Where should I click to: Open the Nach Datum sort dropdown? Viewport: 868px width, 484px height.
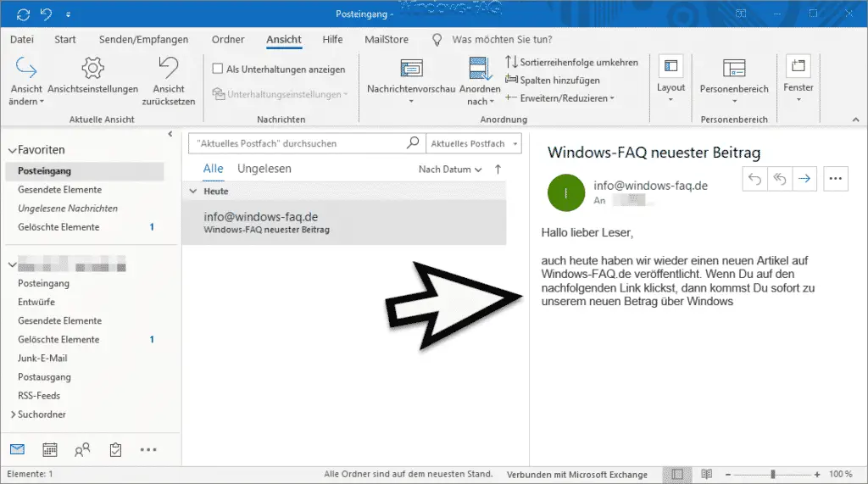click(450, 170)
